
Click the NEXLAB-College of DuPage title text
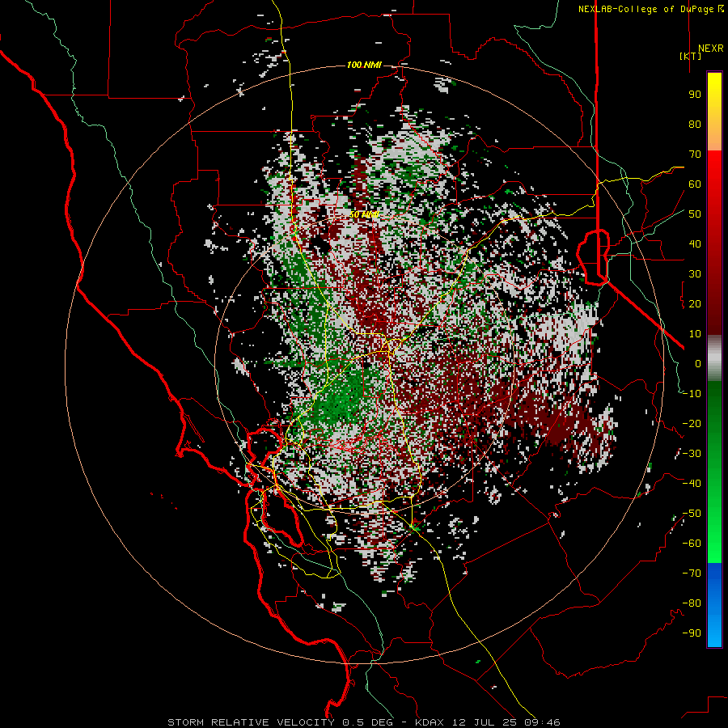coord(650,9)
